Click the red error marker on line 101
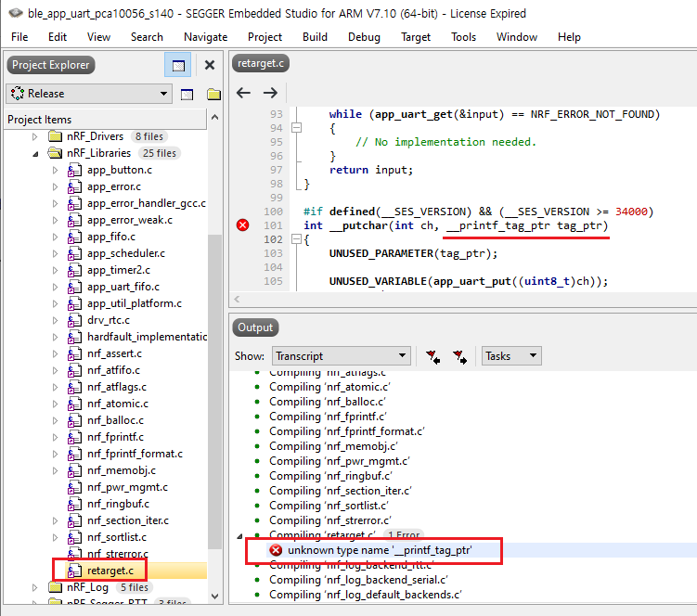The height and width of the screenshot is (616, 697). click(243, 225)
